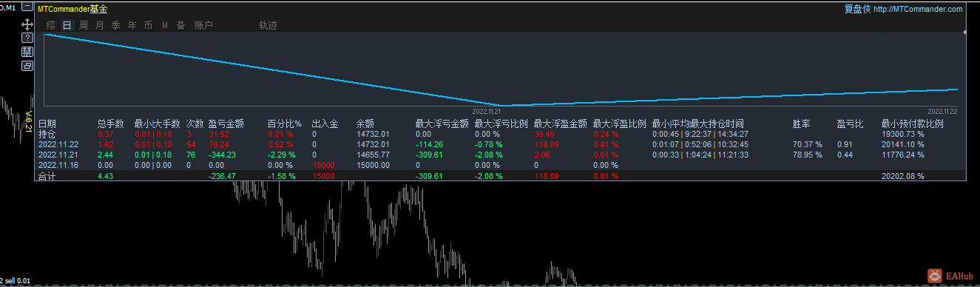This screenshot has width=980, height=287.
Task: Select the 盈亏金额 column header
Action: [226, 124]
